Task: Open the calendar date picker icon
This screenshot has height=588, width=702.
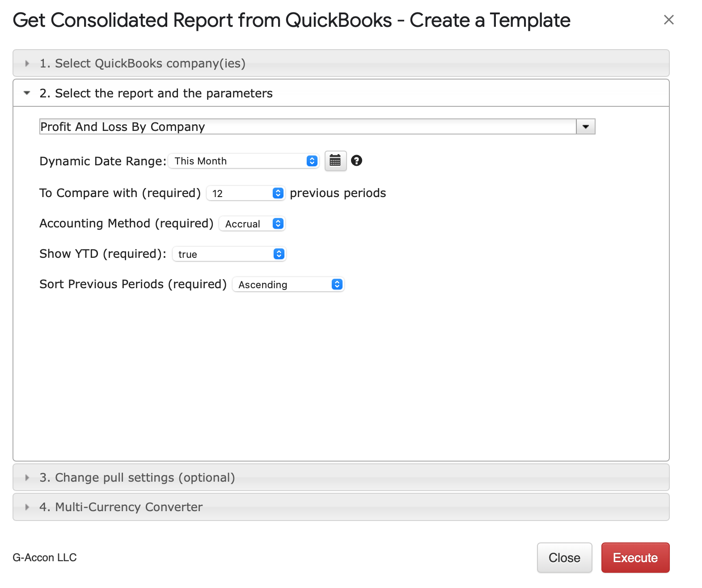Action: 335,161
